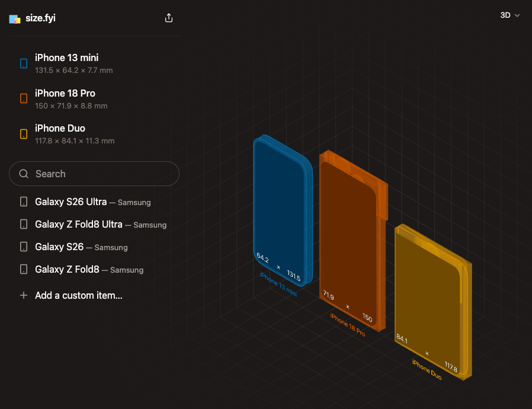This screenshot has height=409, width=532.
Task: Click the iPhone 18 Pro label under model
Action: 348,325
